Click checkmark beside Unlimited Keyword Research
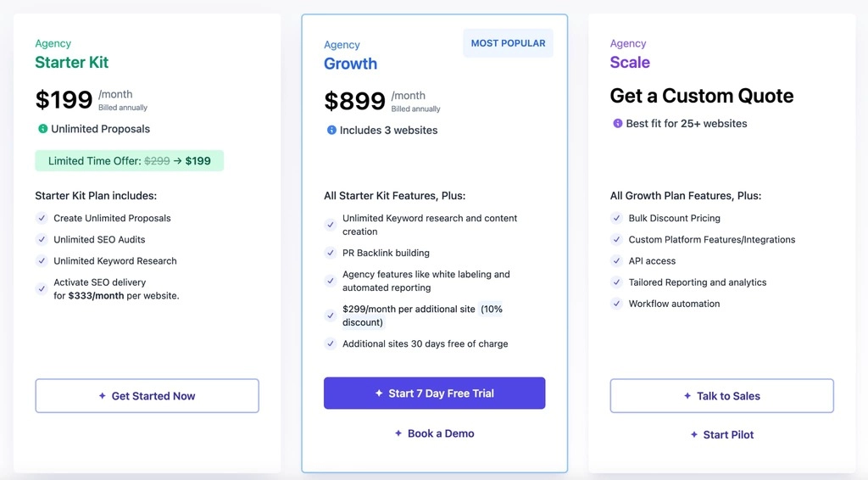This screenshot has width=868, height=480. [x=42, y=260]
